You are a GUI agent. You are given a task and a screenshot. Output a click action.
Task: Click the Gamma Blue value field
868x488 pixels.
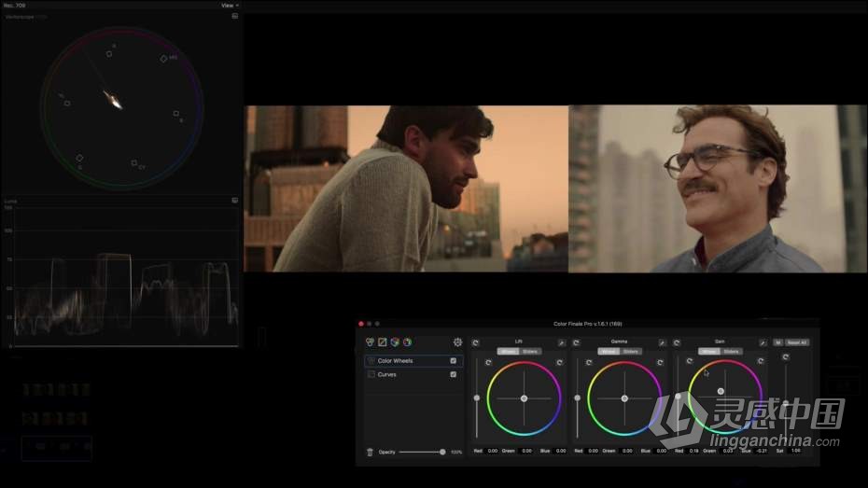[x=661, y=451]
